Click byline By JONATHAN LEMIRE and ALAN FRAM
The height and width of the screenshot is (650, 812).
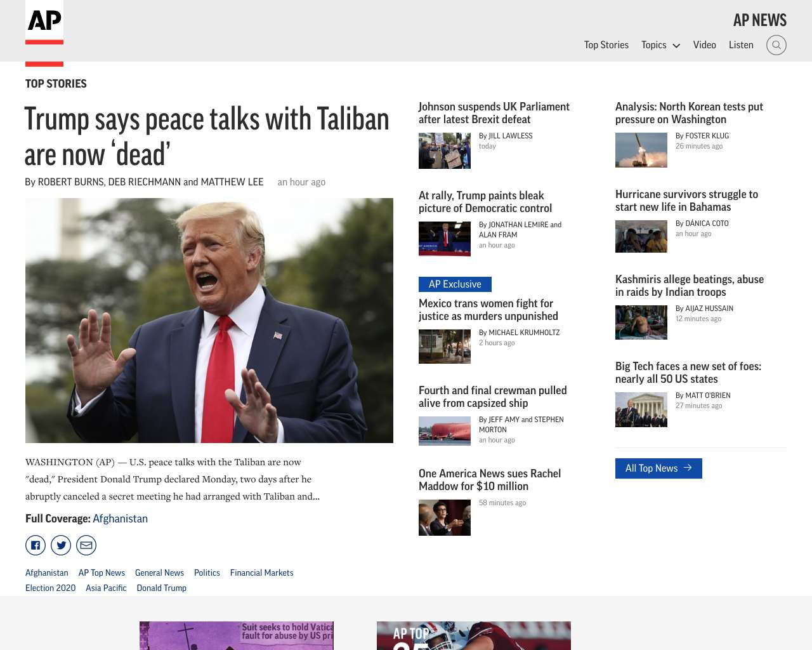[520, 230]
